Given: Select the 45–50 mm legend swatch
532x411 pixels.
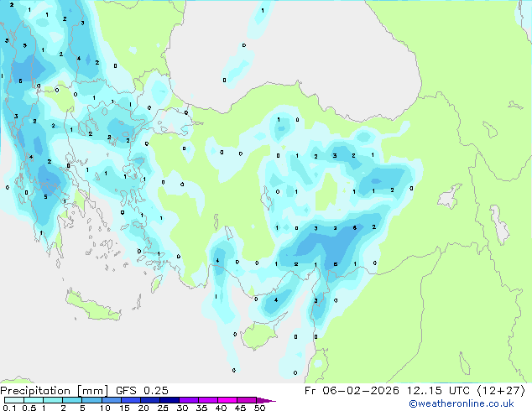Looking at the screenshot, I should point(246,400).
